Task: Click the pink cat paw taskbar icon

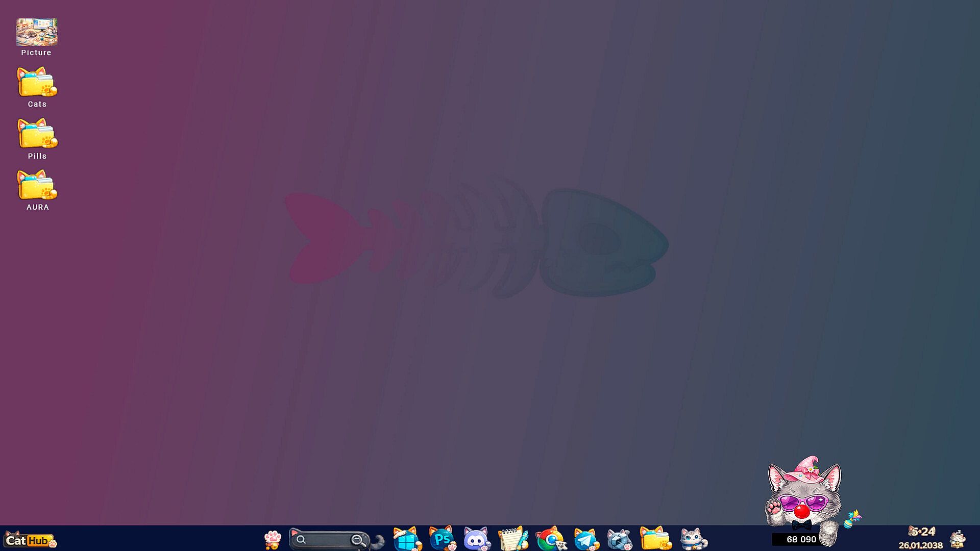Action: [273, 539]
